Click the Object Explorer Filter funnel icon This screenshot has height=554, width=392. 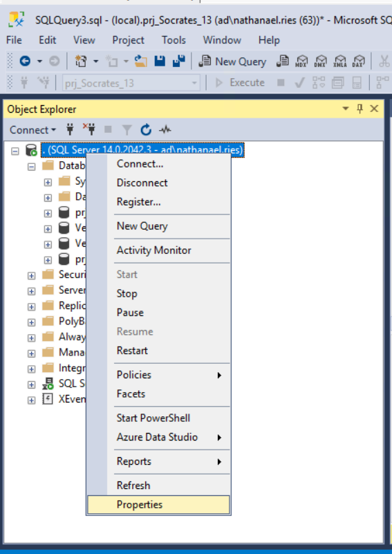click(127, 130)
